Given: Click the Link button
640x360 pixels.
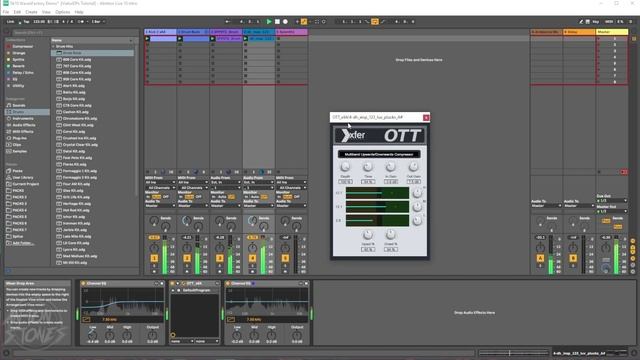Looking at the screenshot, I should click(x=10, y=22).
